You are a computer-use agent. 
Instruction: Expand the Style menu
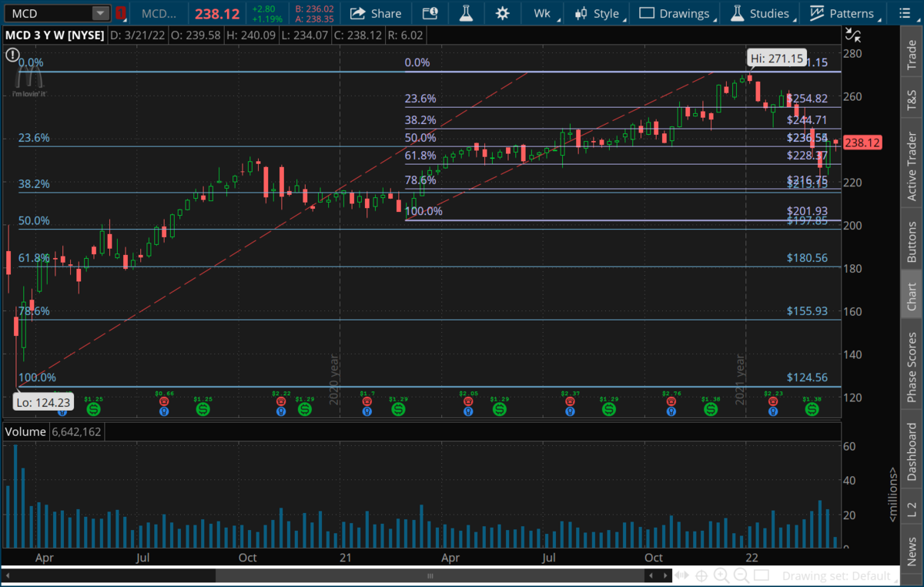click(x=599, y=13)
